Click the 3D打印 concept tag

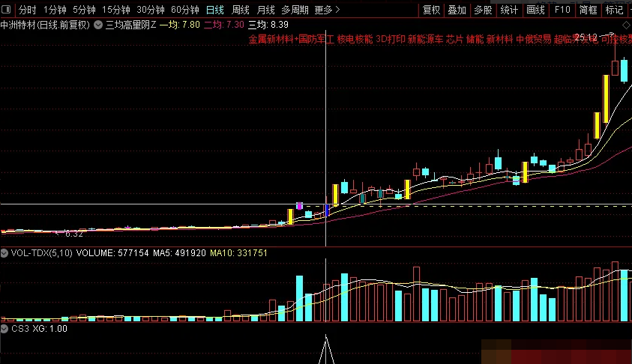[390, 39]
